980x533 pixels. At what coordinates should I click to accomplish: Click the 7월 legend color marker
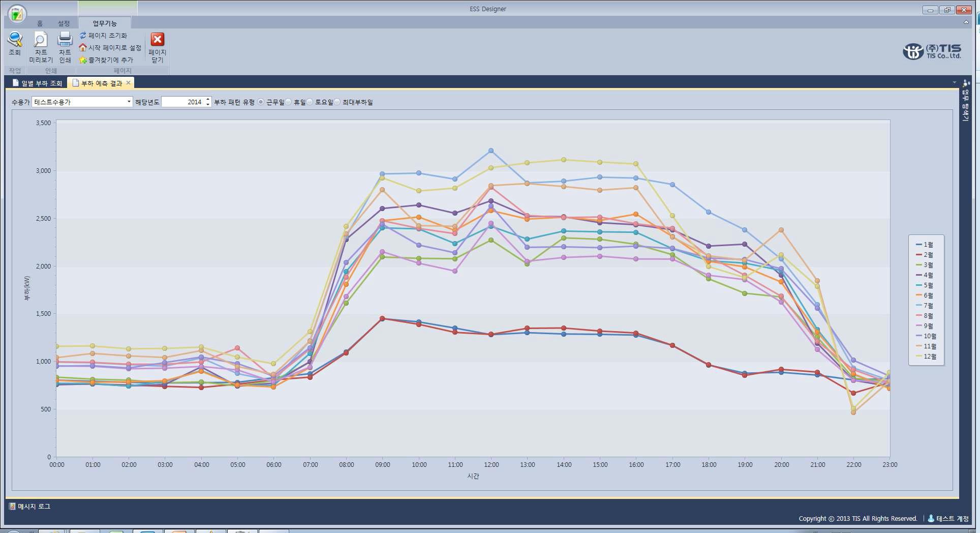919,306
